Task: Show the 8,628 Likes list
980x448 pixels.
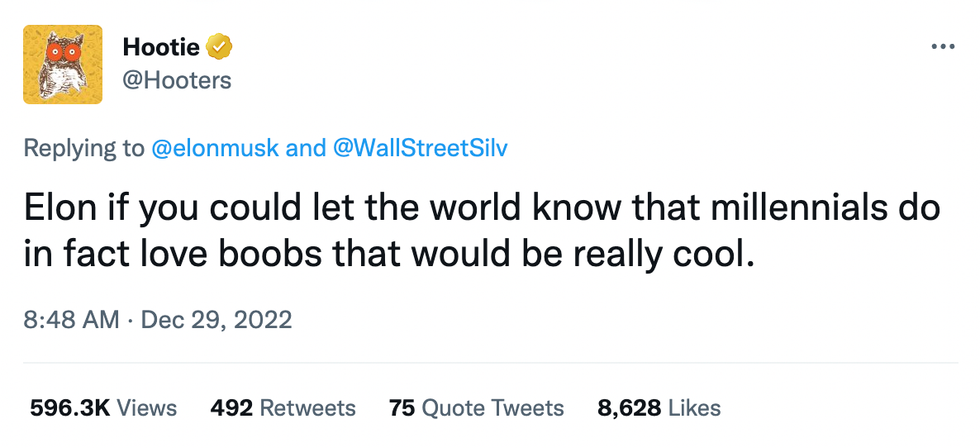Action: (x=659, y=408)
